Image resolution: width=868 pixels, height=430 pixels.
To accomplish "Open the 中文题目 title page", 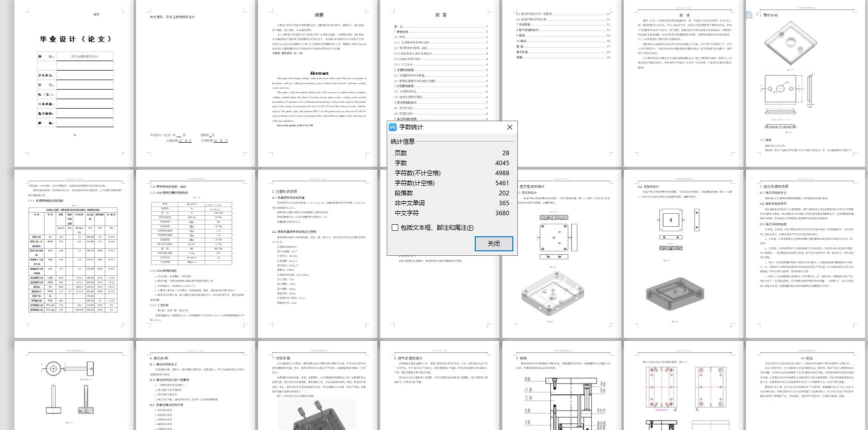I will tap(196, 83).
